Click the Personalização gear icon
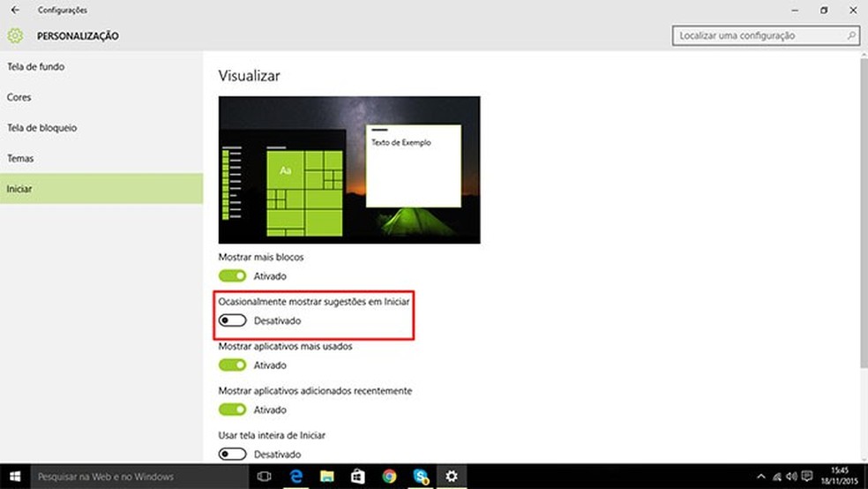 pyautogui.click(x=15, y=36)
